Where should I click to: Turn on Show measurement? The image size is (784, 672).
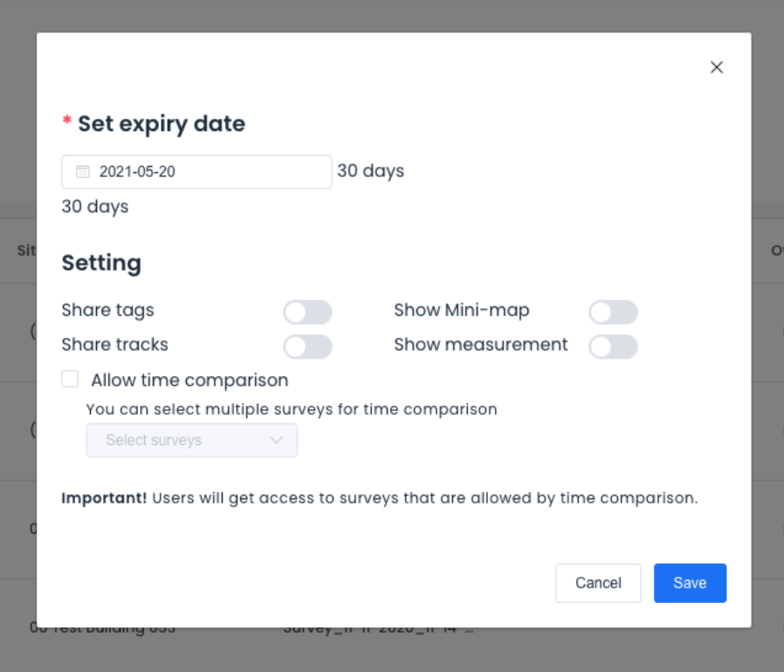[613, 346]
